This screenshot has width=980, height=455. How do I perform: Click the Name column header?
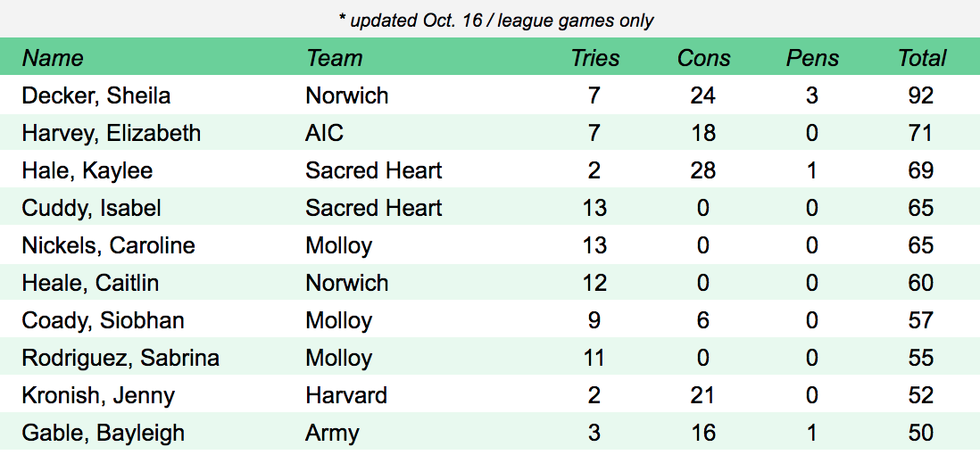[x=53, y=59]
